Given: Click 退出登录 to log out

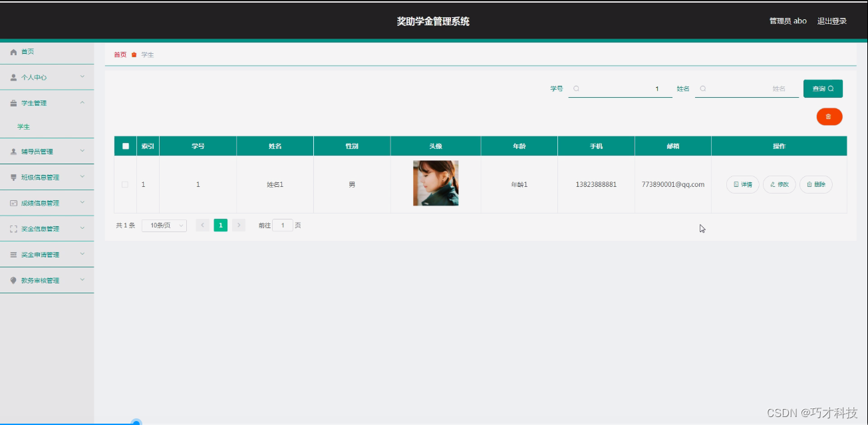Looking at the screenshot, I should click(833, 21).
